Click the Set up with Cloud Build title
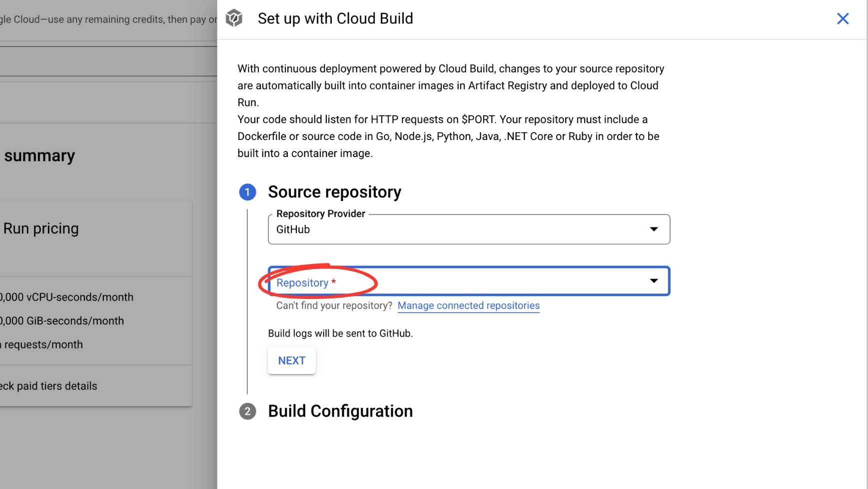 coord(335,18)
